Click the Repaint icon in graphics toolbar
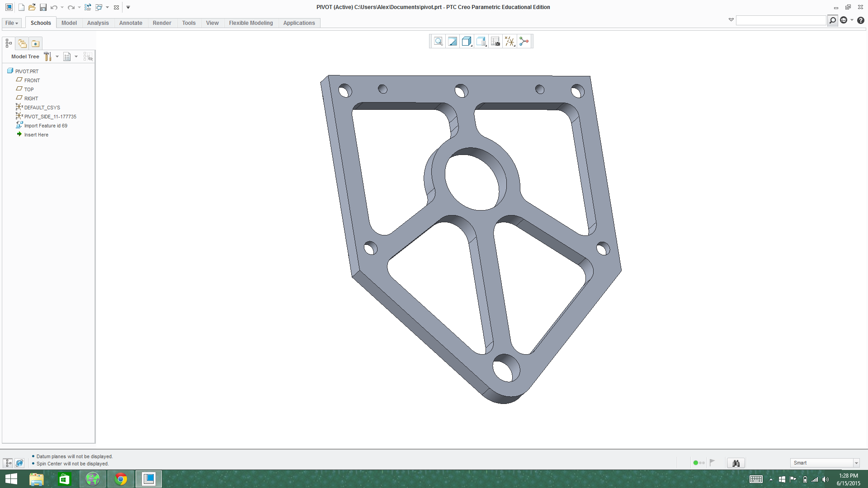Viewport: 868px width, 488px height. pos(453,42)
